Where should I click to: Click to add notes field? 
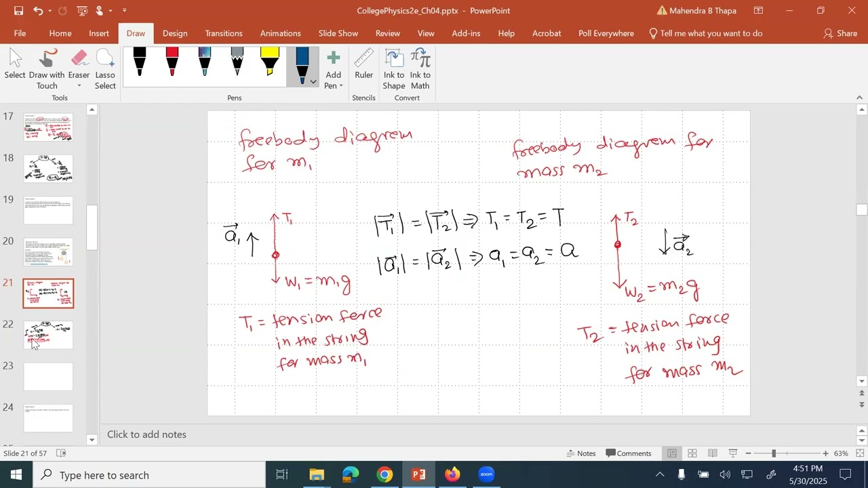[475, 434]
